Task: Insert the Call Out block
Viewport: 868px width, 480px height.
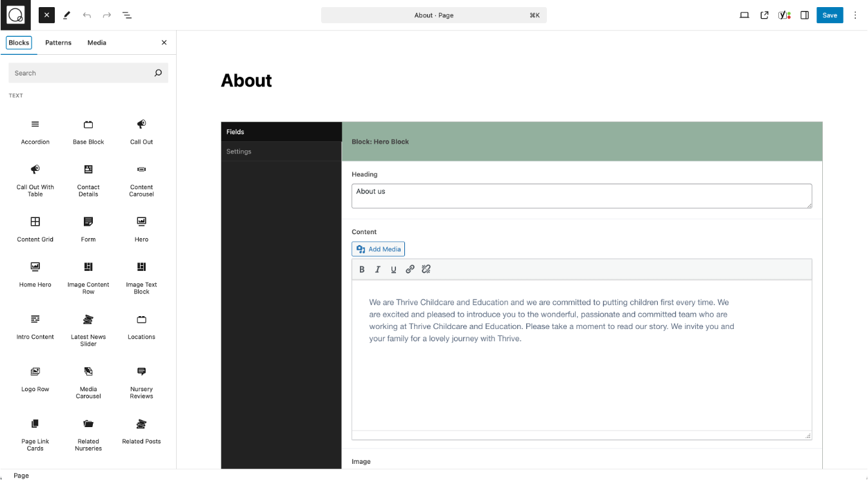Action: click(141, 132)
